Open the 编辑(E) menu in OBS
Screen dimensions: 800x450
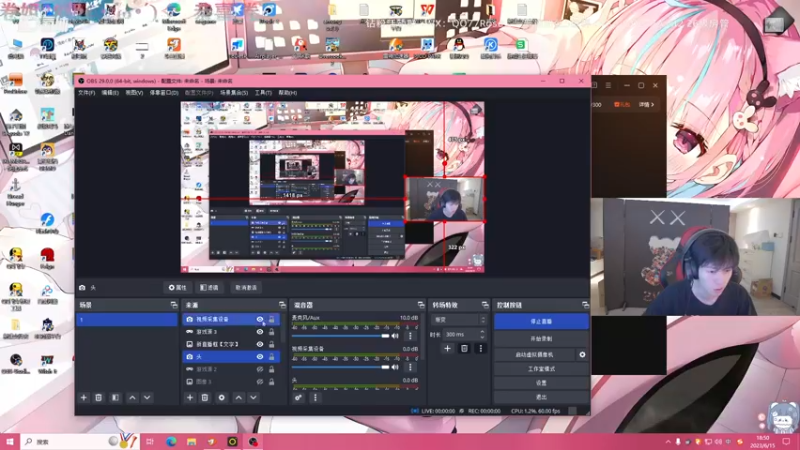(110, 93)
